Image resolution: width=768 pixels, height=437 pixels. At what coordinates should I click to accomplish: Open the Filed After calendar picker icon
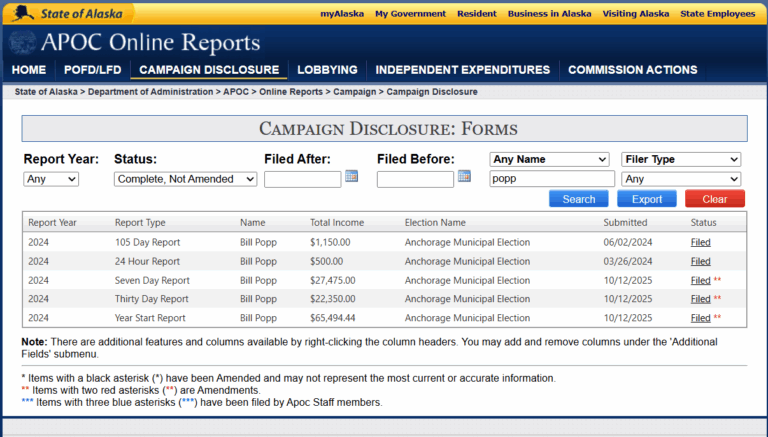tap(351, 177)
